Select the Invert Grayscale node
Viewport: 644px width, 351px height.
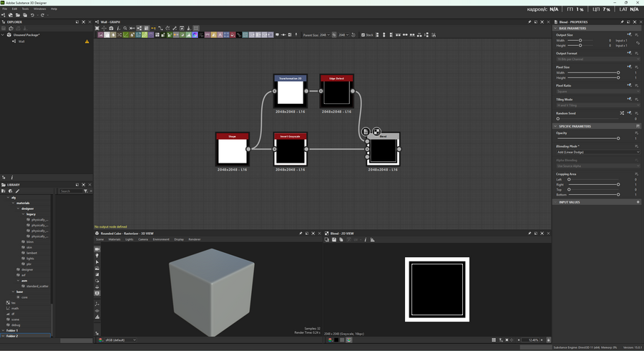(x=291, y=150)
